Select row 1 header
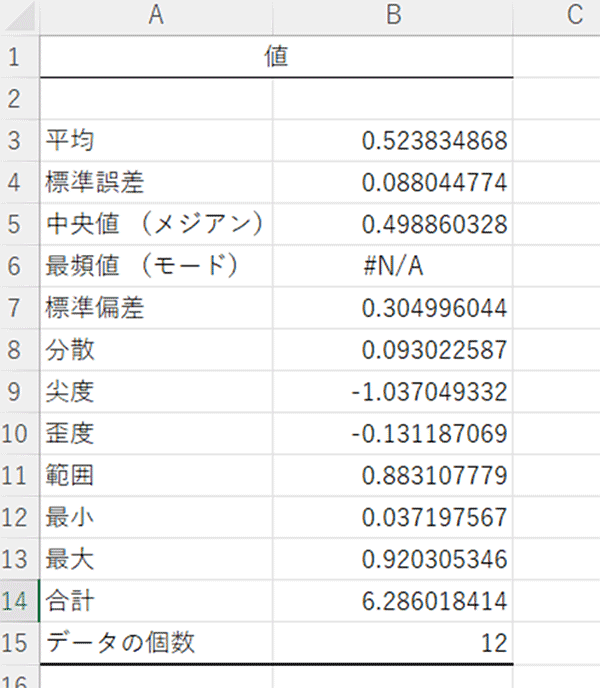 (19, 57)
